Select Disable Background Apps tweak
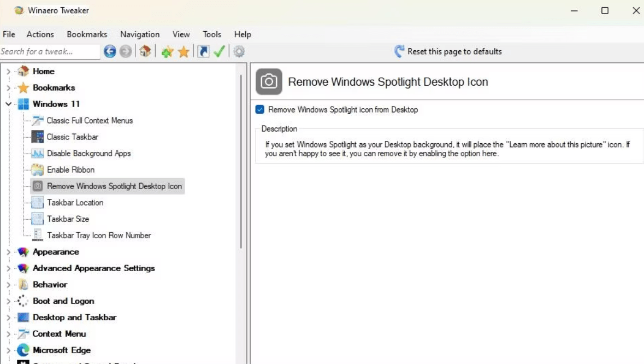644x364 pixels. click(88, 153)
